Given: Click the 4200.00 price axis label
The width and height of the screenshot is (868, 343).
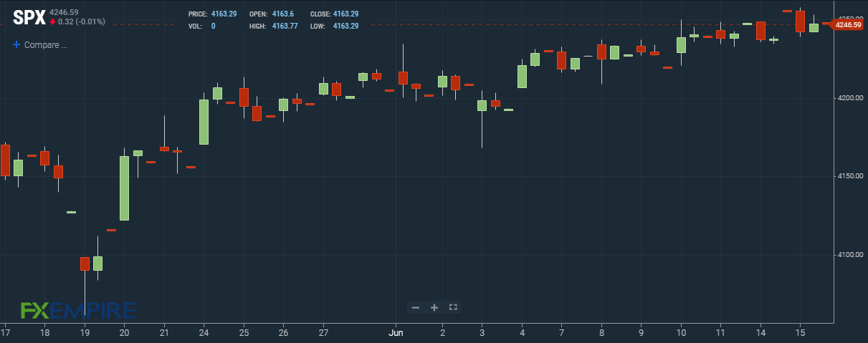Looking at the screenshot, I should (849, 97).
